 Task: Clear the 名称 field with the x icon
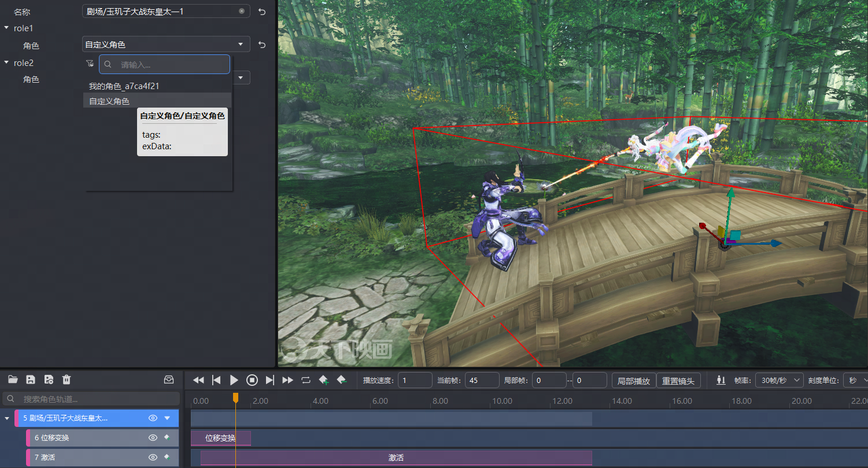tap(242, 11)
